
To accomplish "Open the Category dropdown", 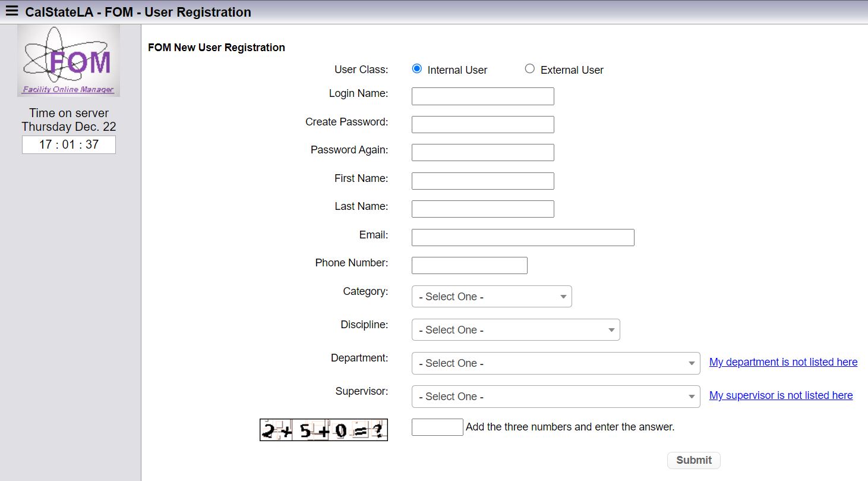I will pos(491,296).
